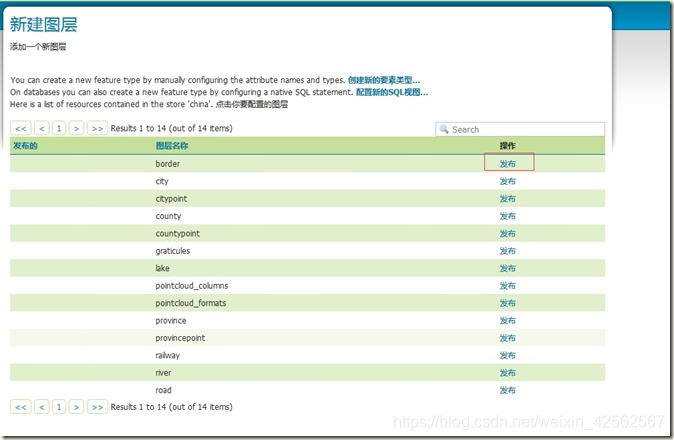Go to first page with top << button
This screenshot has height=440, width=674.
21,128
